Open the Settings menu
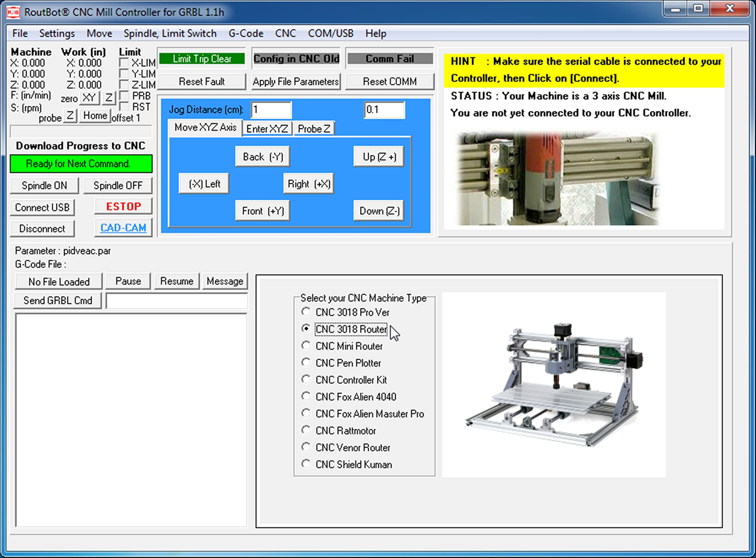The image size is (756, 558). tap(57, 33)
